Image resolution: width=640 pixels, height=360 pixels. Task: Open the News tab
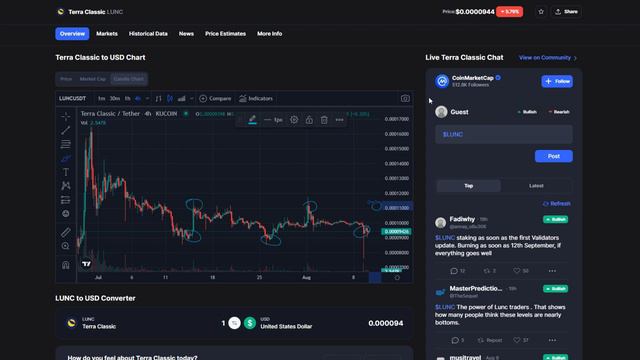(186, 33)
